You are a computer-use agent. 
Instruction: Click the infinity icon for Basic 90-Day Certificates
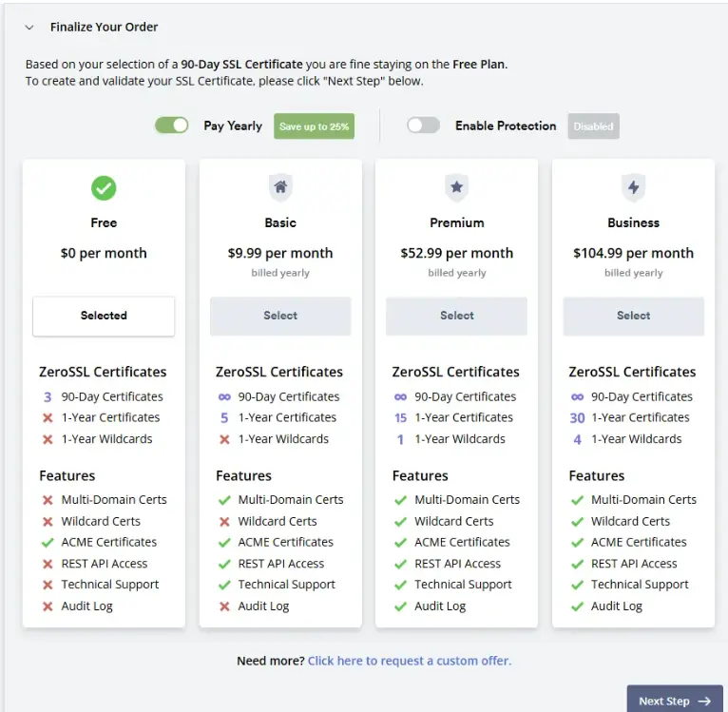tap(224, 397)
